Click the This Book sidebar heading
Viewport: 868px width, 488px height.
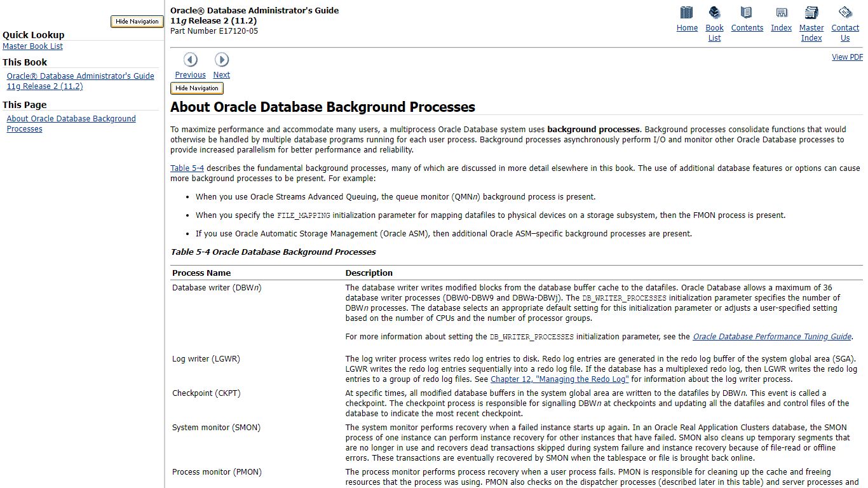click(x=25, y=62)
